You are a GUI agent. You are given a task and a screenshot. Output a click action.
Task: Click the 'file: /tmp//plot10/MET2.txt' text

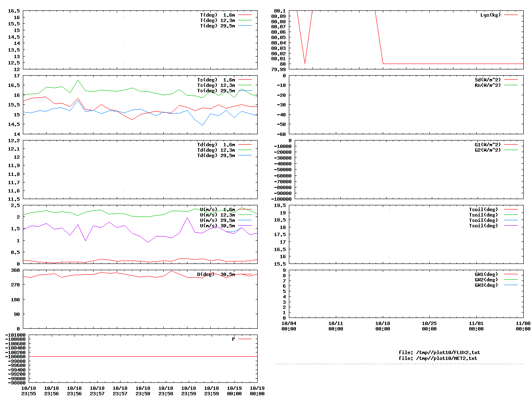[x=438, y=358]
